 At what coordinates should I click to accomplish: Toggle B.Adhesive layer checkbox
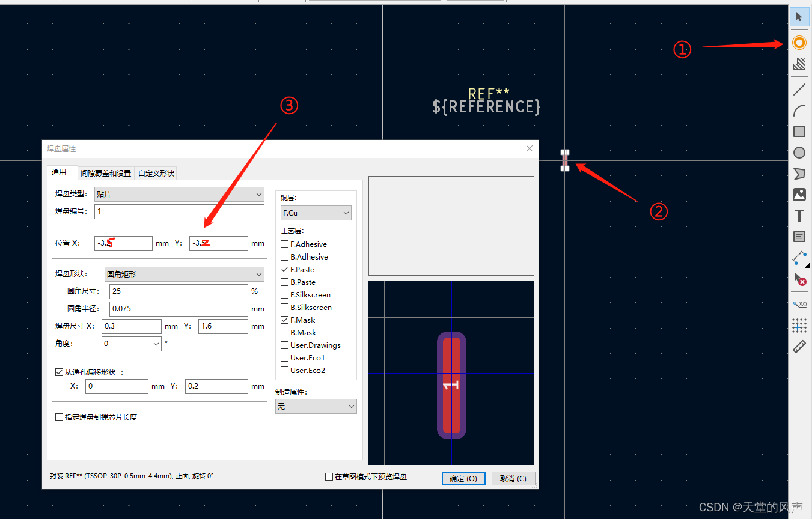285,256
